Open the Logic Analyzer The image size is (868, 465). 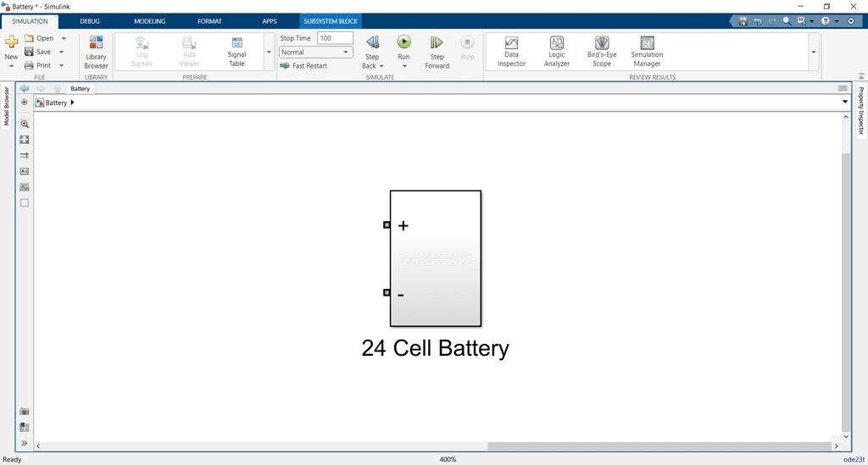pyautogui.click(x=556, y=51)
